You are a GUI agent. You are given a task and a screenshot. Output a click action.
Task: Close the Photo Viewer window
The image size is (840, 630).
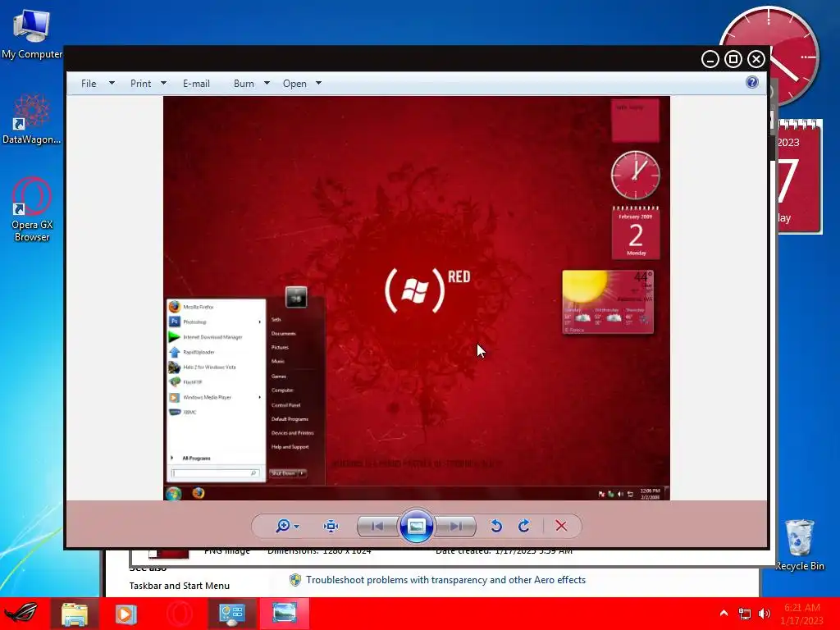756,59
